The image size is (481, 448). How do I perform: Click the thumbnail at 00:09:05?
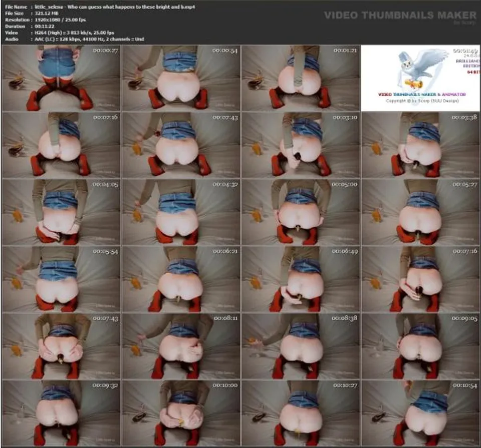(x=420, y=346)
